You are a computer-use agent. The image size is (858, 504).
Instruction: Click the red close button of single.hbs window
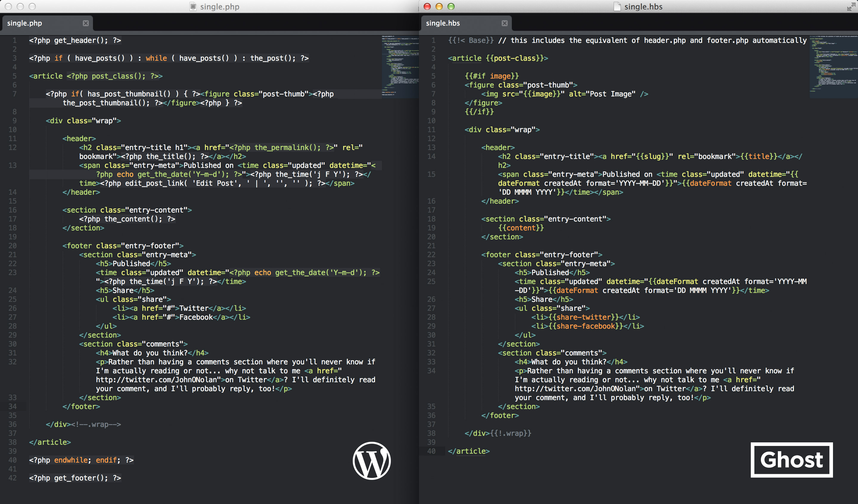[427, 7]
